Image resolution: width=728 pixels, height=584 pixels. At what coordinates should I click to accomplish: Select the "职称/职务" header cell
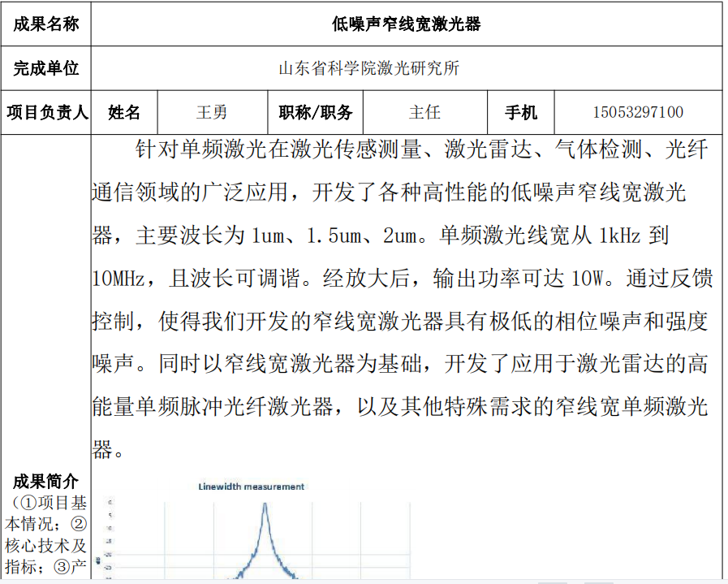pyautogui.click(x=316, y=112)
